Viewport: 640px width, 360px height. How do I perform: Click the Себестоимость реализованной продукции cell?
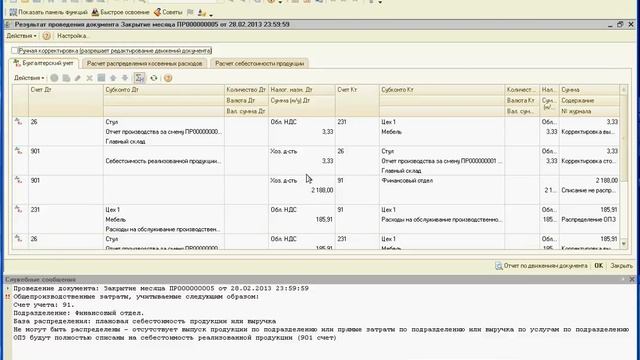pyautogui.click(x=163, y=161)
